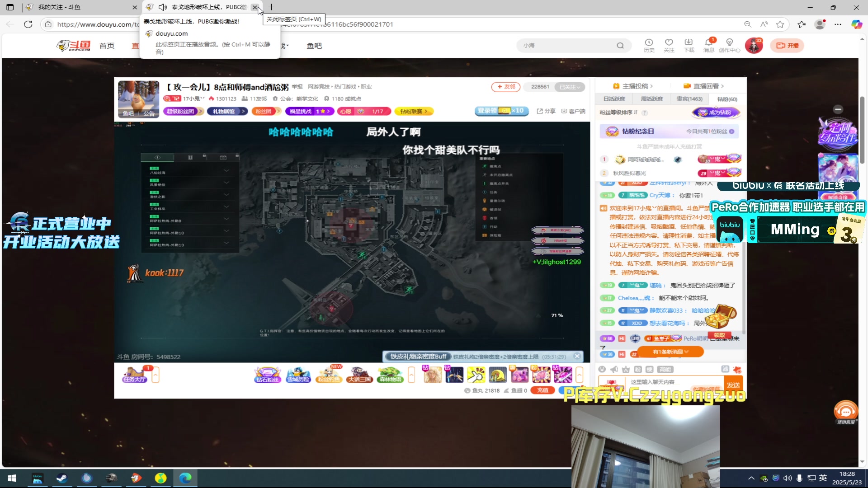Open 主播投稿 link
The width and height of the screenshot is (868, 488).
[x=632, y=86]
